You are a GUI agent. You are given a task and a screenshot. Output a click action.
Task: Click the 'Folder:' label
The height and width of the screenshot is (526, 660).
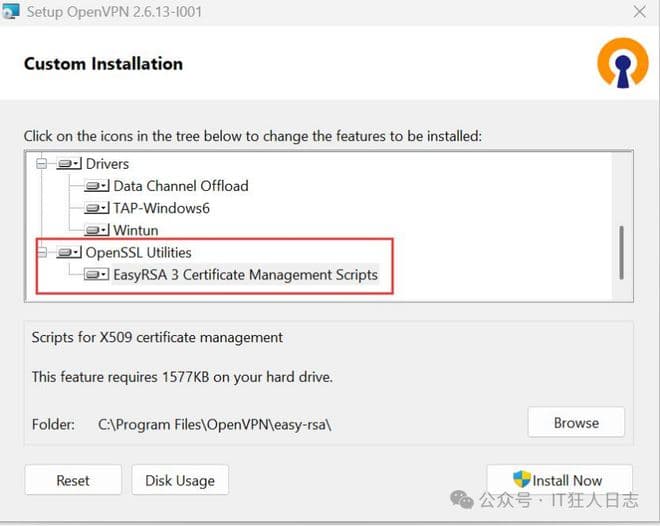click(x=53, y=425)
